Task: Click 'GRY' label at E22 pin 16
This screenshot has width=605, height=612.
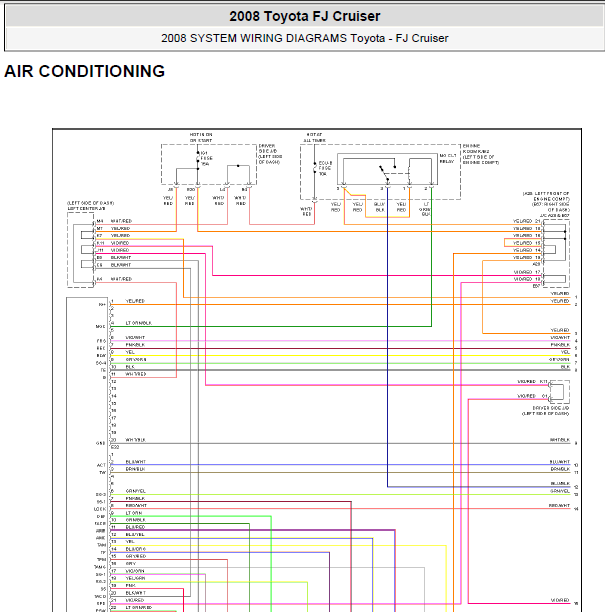Action: (130, 564)
